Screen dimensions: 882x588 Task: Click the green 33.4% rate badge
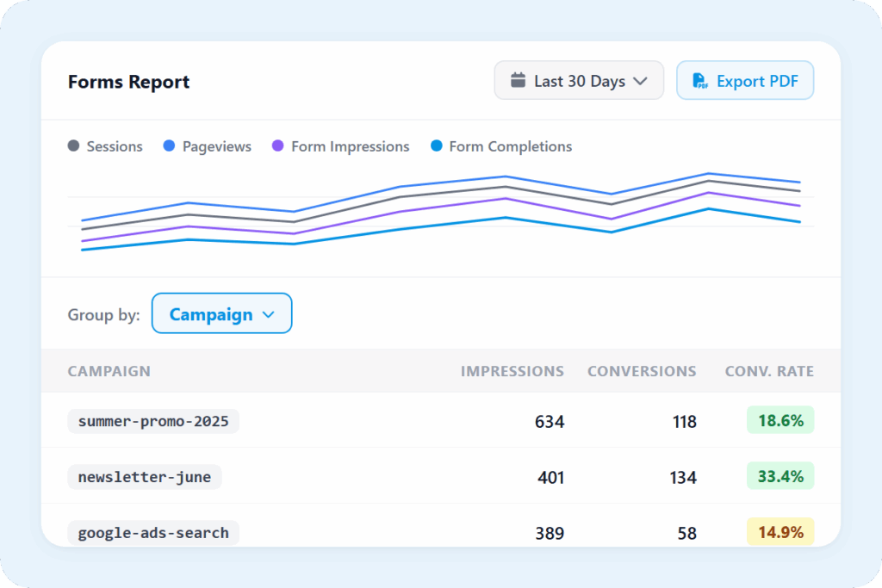click(x=780, y=476)
